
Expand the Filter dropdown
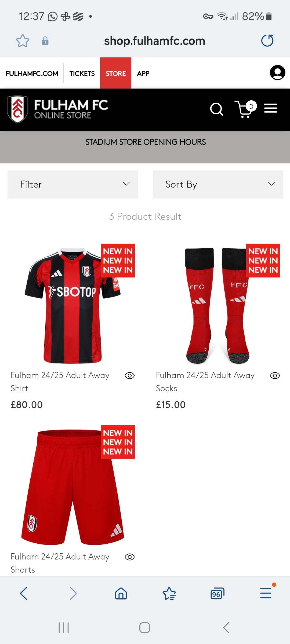click(x=73, y=184)
